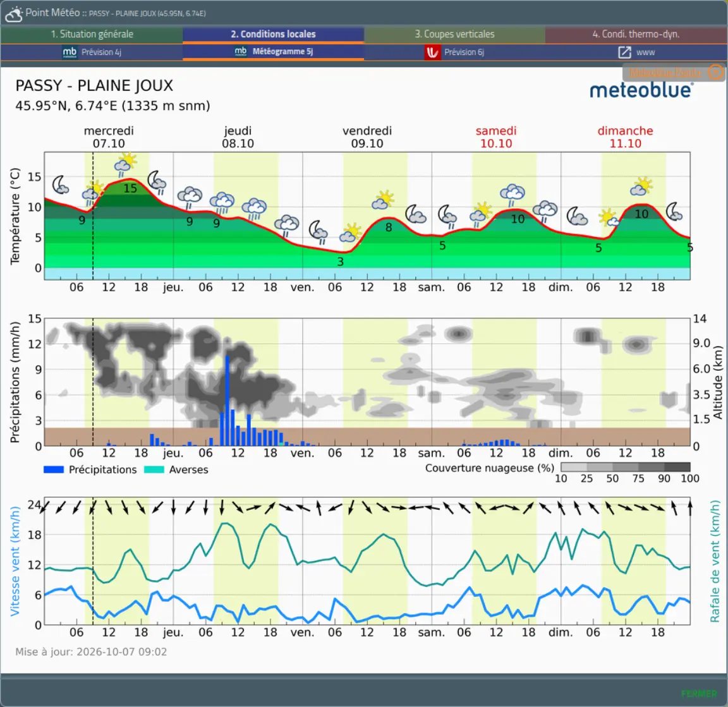This screenshot has height=707, width=728.
Task: Click the tallest blue precipitation bar Thursday
Action: point(227,401)
